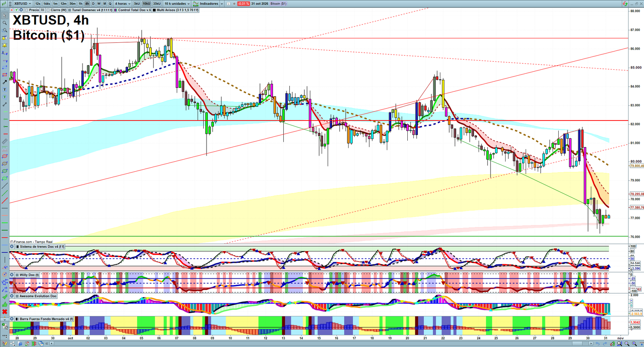Expand the left toolbar bottom chevron
The image size is (644, 347).
tap(4, 319)
